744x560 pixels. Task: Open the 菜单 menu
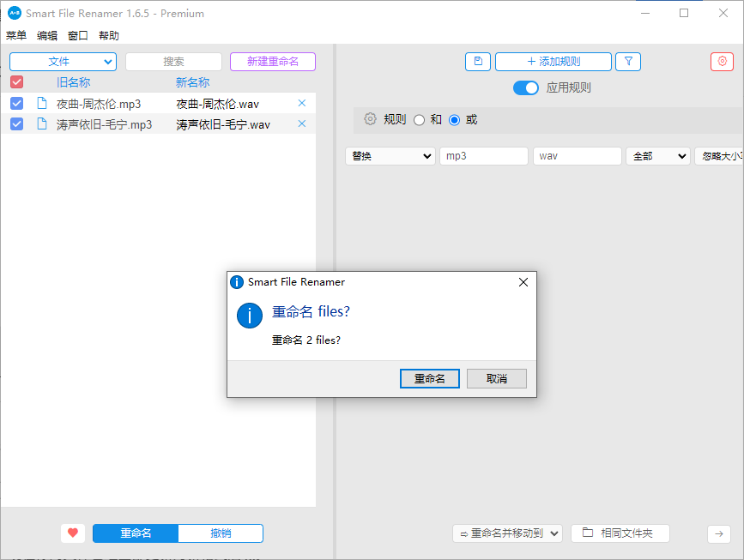tap(16, 35)
